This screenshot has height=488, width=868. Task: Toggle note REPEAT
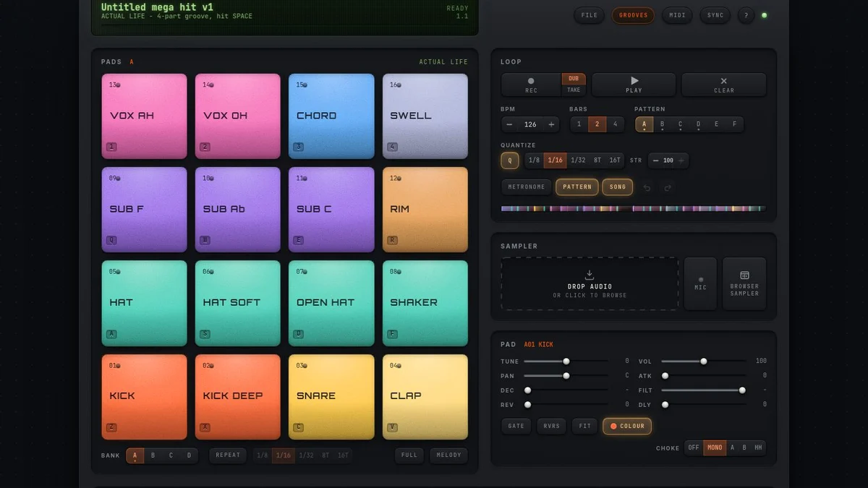tap(228, 455)
